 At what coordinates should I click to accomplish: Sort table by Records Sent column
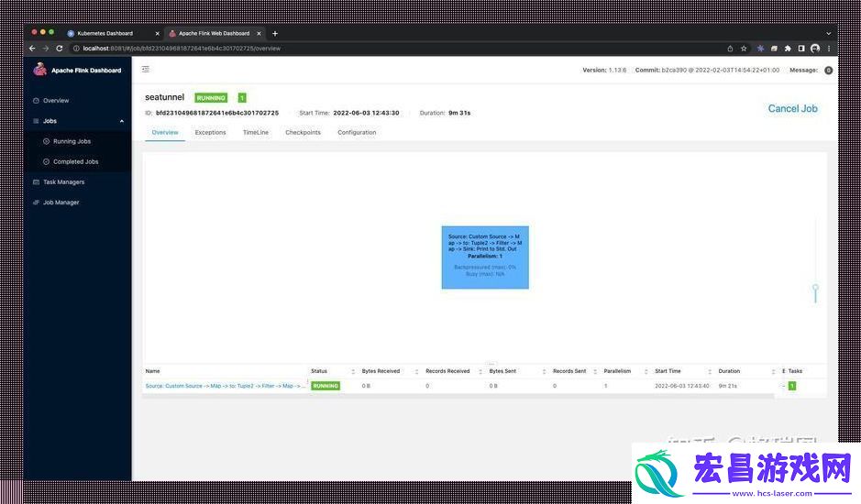(x=595, y=371)
